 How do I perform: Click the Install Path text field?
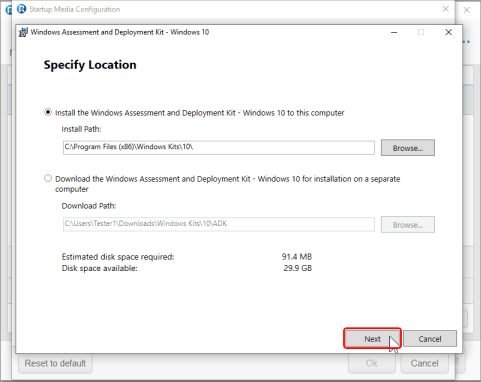pos(219,147)
